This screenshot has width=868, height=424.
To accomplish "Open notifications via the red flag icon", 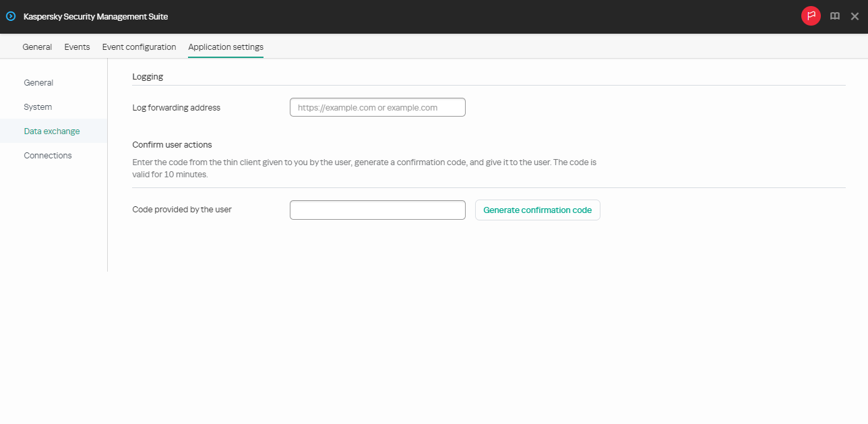I will (811, 16).
